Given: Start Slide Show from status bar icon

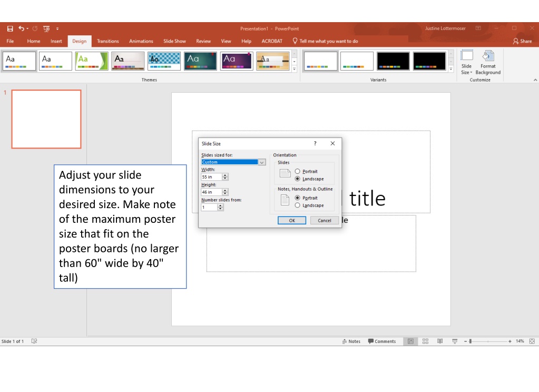Looking at the screenshot, I should tap(455, 341).
